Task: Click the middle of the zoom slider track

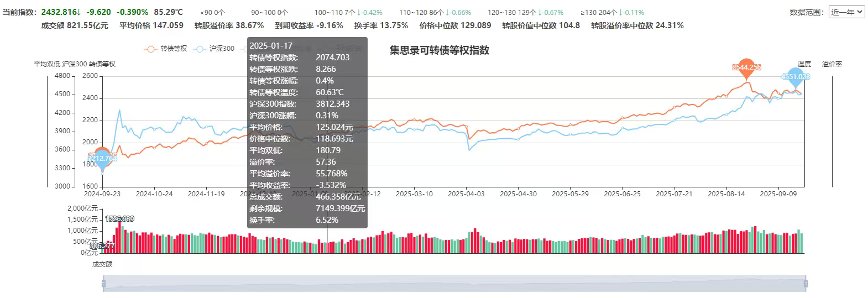Action: tap(454, 284)
